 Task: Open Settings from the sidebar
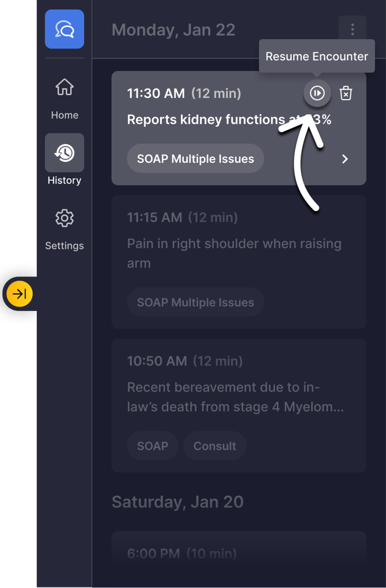65,228
